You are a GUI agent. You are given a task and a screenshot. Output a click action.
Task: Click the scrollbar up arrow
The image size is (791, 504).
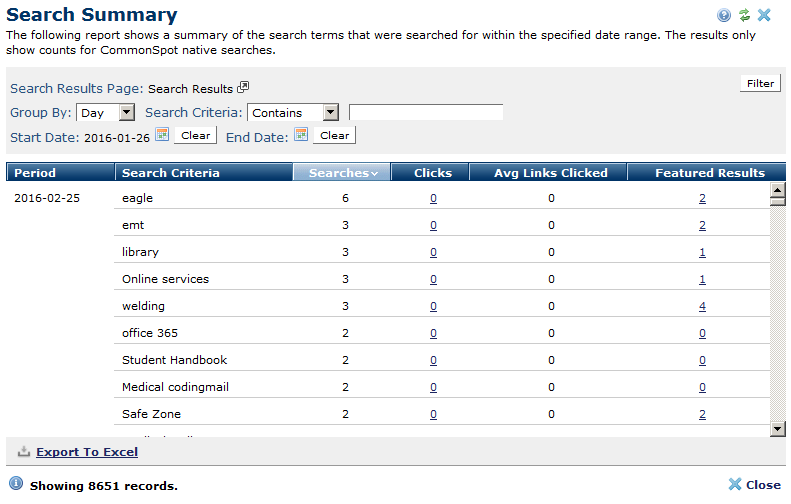pyautogui.click(x=778, y=190)
